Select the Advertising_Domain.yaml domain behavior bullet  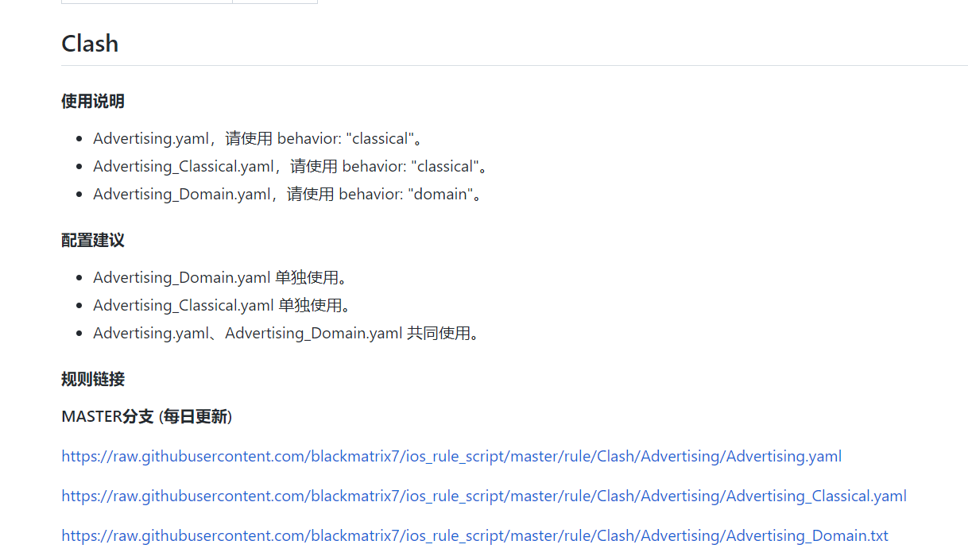click(x=284, y=194)
